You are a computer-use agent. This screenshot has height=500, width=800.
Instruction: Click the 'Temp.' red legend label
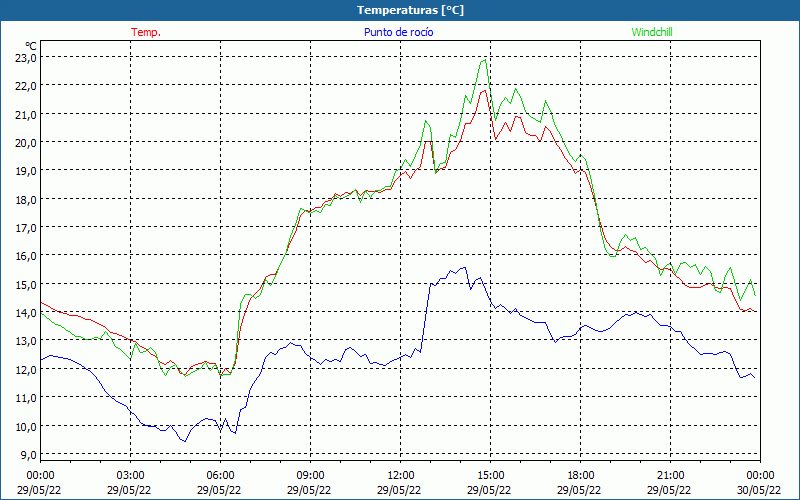point(146,32)
